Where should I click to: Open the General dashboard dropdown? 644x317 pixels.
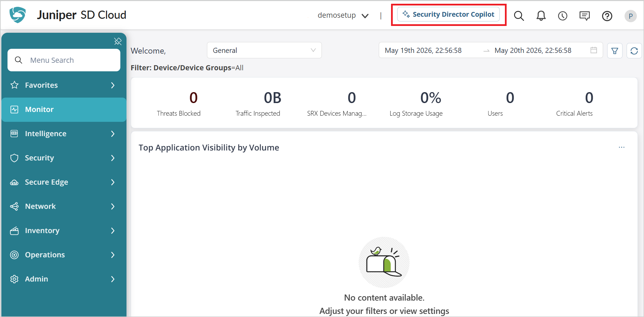click(x=264, y=51)
